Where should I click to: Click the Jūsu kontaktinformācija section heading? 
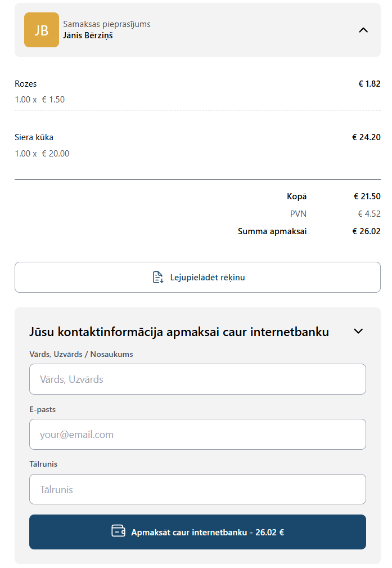pos(179,332)
